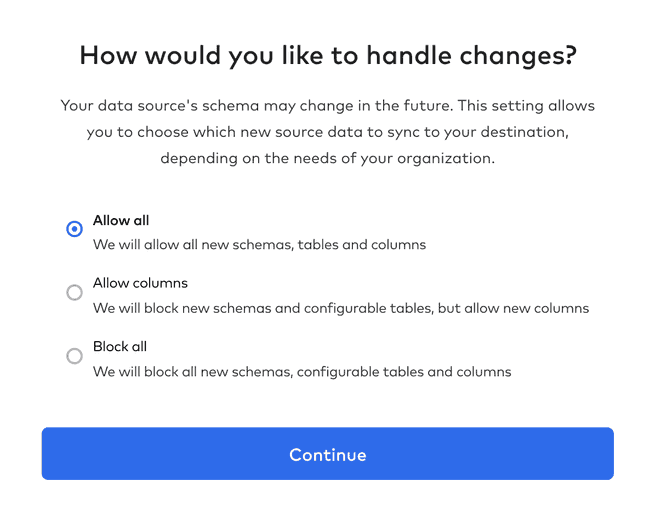Click the "Allow columns" option label
Image resolution: width=650 pixels, height=505 pixels.
(x=140, y=283)
